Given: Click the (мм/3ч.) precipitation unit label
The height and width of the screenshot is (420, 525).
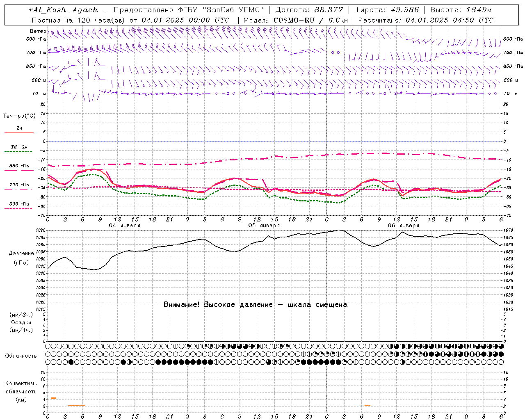Looking at the screenshot, I should (x=21, y=315).
